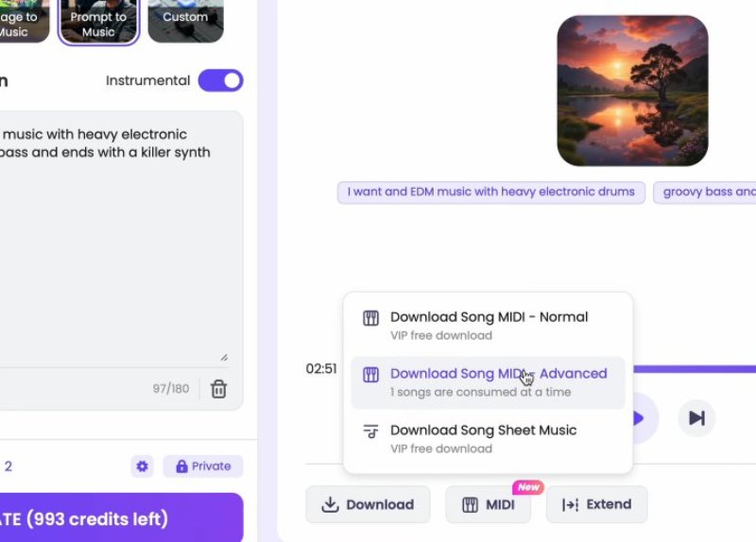Click the 'groovy bass' tag chip
756x542 pixels.
[704, 193]
